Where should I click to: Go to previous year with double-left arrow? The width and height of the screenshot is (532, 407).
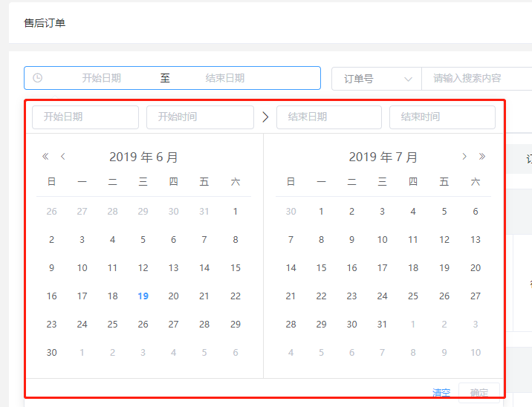click(x=45, y=157)
